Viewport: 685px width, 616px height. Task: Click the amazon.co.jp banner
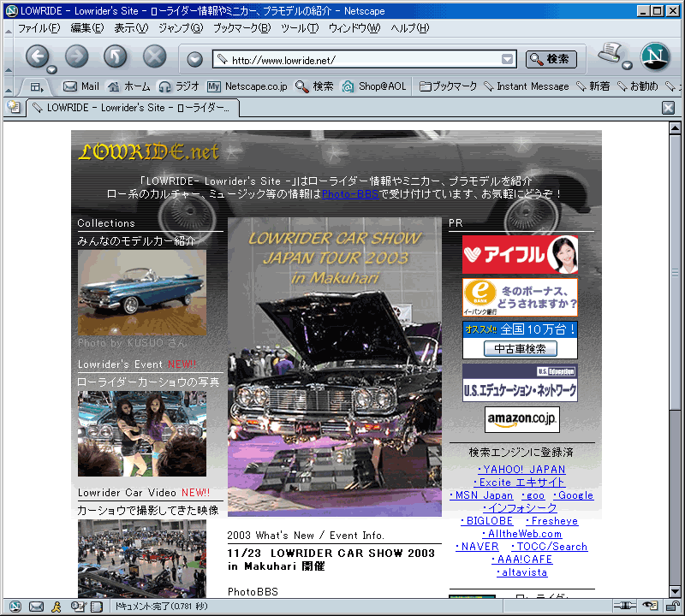click(522, 419)
